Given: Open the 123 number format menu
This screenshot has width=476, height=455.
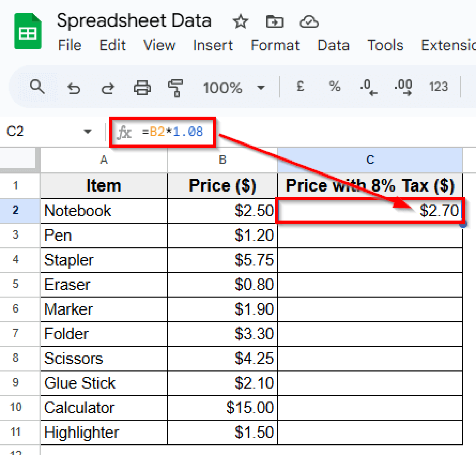Looking at the screenshot, I should coord(438,87).
